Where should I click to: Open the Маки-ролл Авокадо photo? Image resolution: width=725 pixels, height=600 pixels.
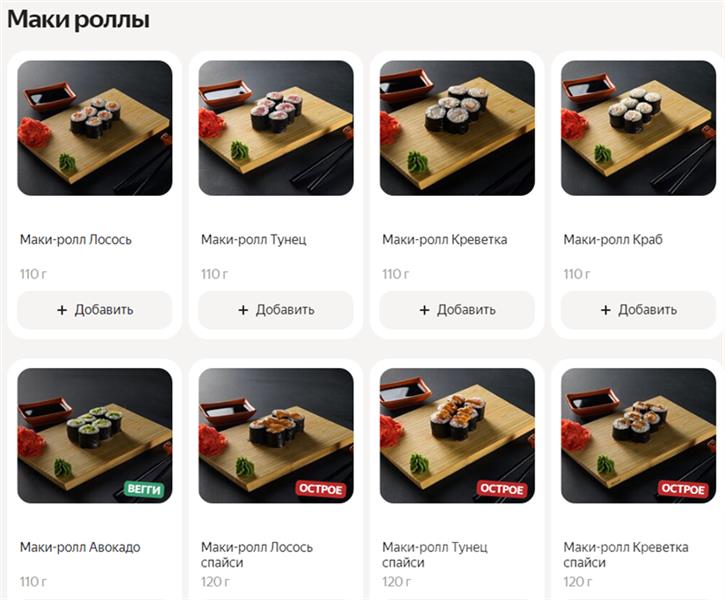click(95, 435)
